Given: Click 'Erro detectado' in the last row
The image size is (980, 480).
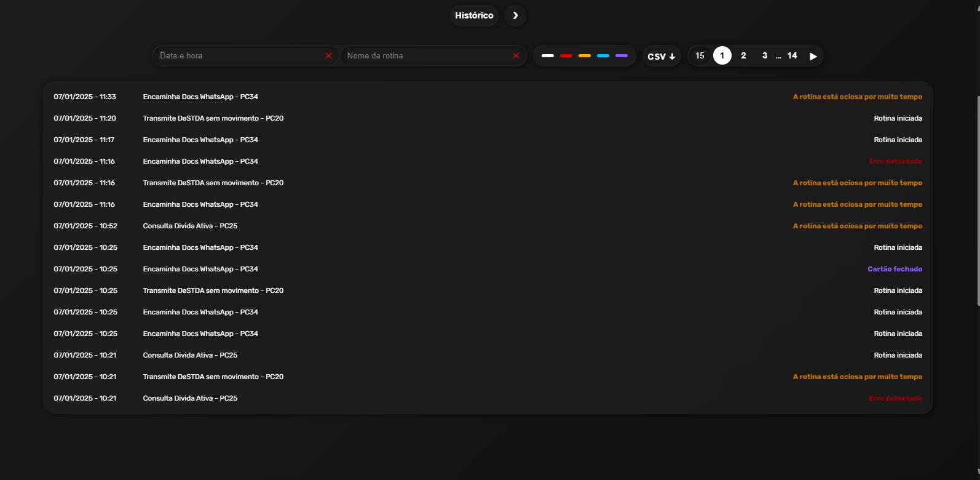Looking at the screenshot, I should click(x=896, y=398).
